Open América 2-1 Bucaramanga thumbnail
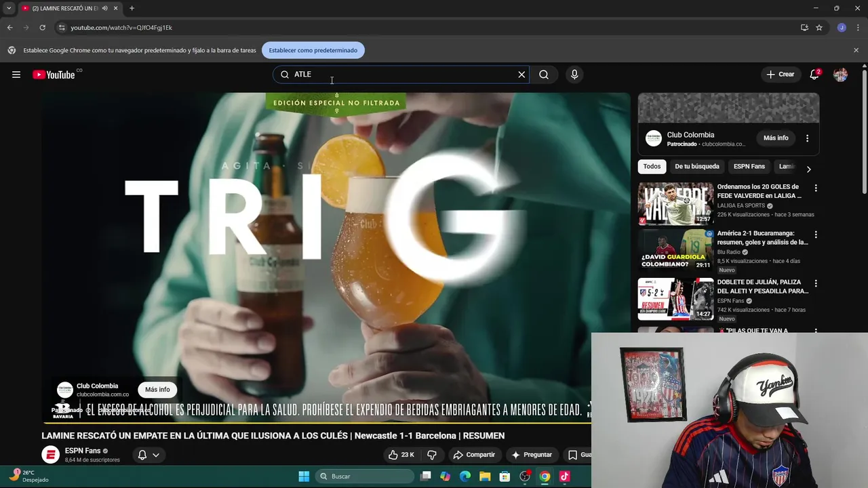Image resolution: width=868 pixels, height=488 pixels. click(675, 250)
